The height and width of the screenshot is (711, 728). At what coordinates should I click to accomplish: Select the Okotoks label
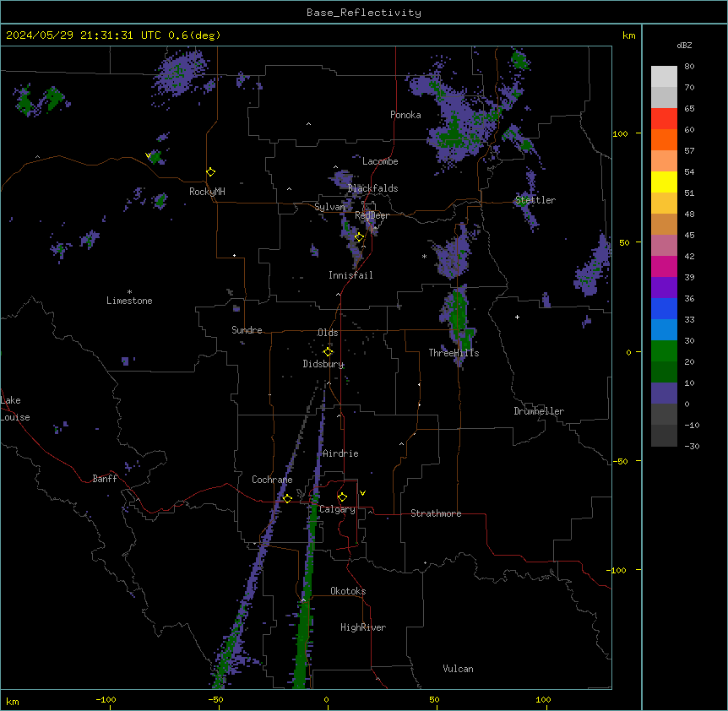coord(348,591)
